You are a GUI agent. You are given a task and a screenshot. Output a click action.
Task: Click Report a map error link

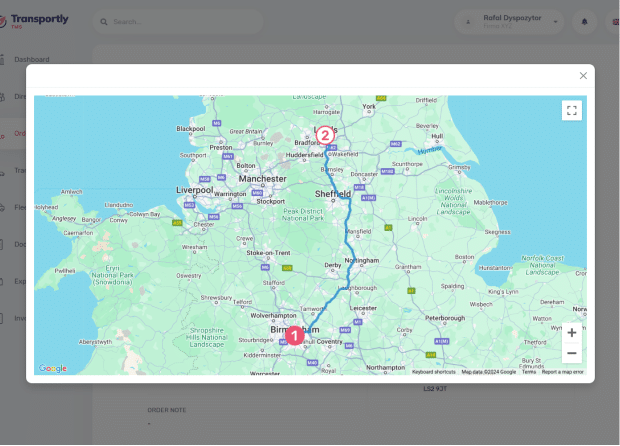point(562,372)
